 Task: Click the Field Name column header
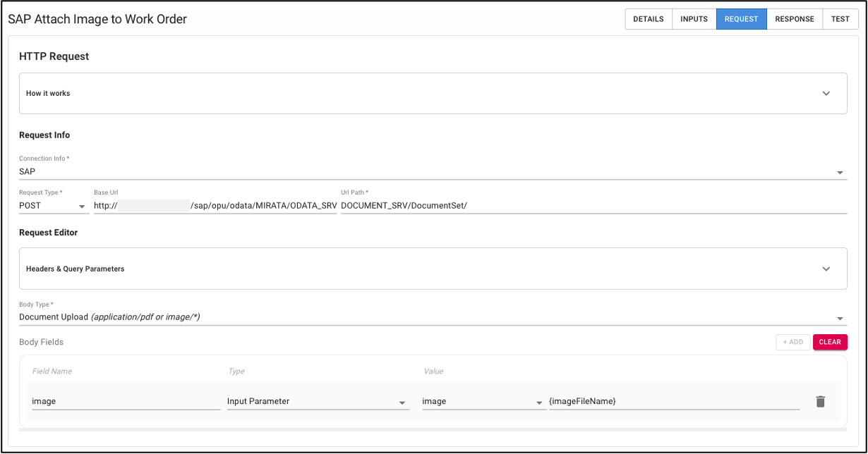click(52, 371)
